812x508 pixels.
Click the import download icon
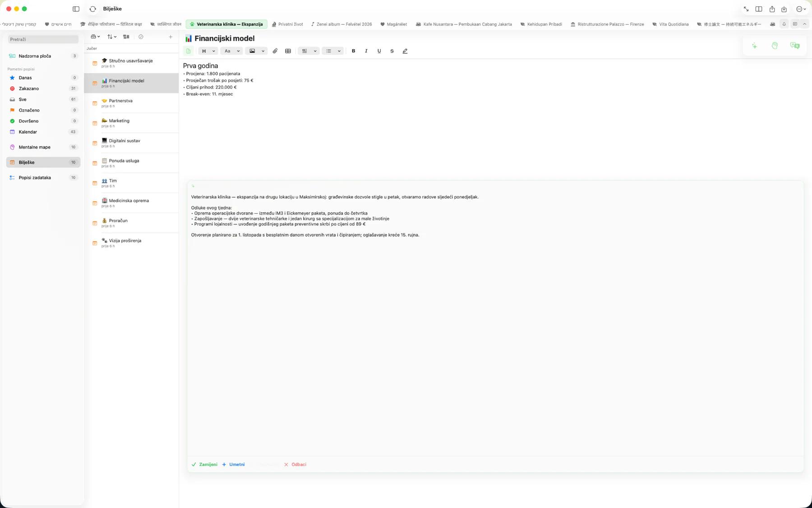point(784,9)
